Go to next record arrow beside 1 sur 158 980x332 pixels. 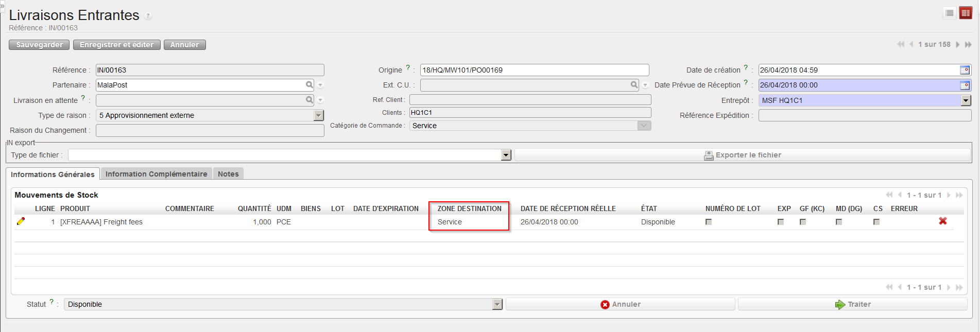click(x=958, y=45)
